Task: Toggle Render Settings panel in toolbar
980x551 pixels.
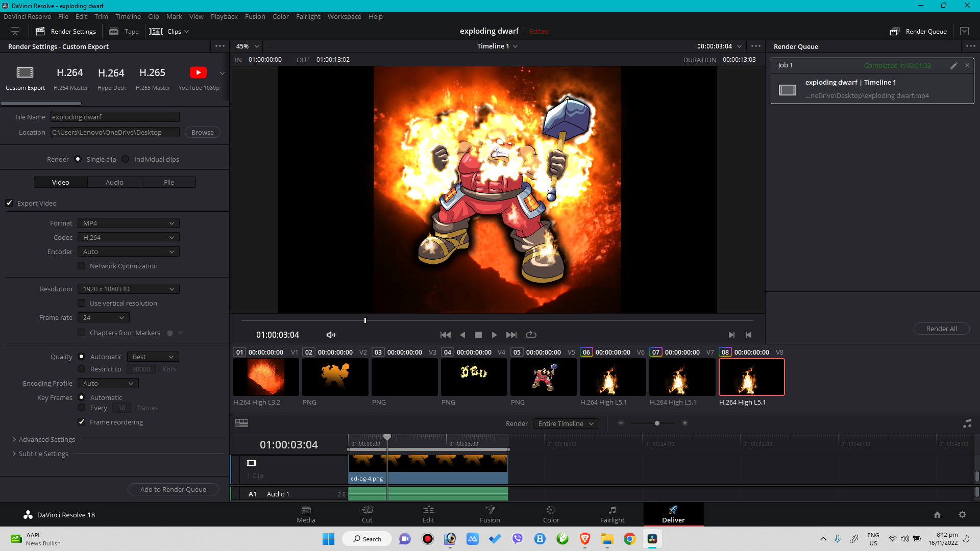Action: [66, 31]
